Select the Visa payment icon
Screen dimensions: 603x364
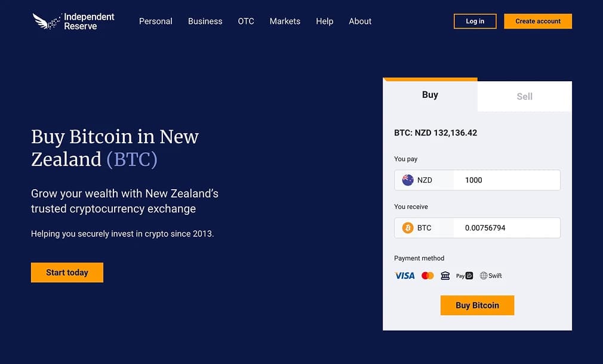point(405,276)
